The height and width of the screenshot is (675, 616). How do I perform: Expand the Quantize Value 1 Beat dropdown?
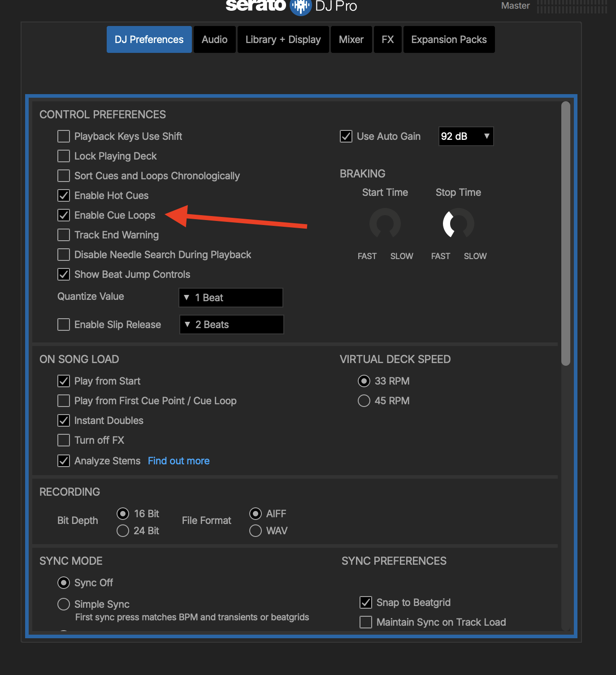(231, 298)
